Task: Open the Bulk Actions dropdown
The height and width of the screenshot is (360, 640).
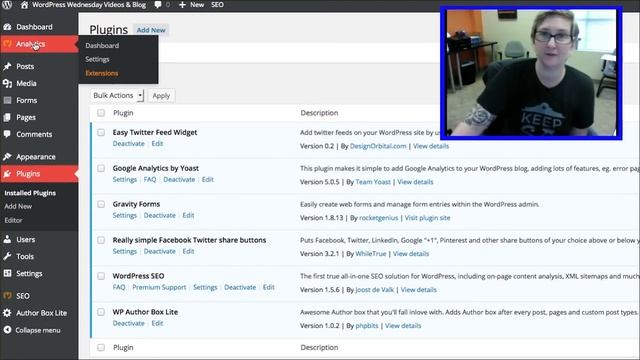Action: click(117, 96)
